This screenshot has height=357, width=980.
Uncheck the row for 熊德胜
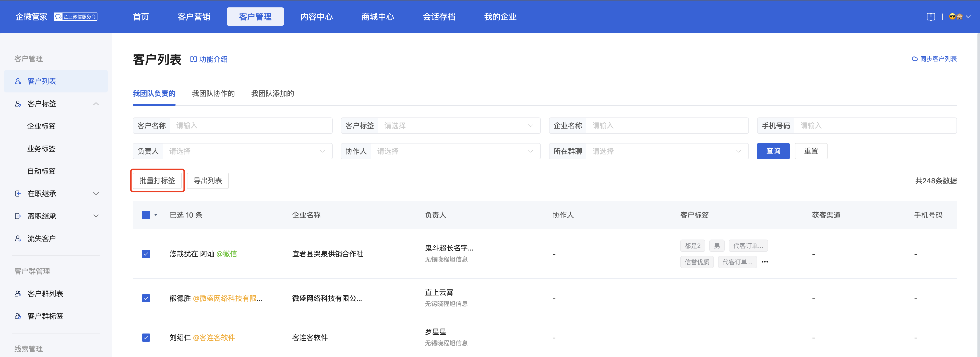[146, 298]
